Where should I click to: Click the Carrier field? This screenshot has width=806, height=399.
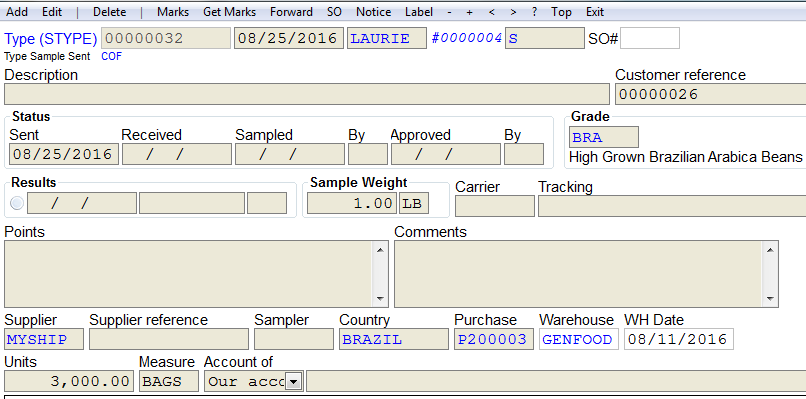point(495,206)
